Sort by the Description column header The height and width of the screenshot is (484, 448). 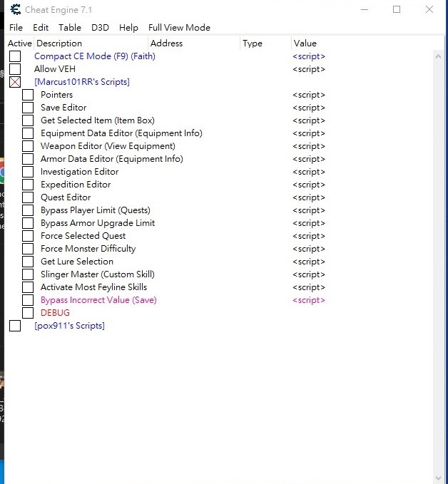click(91, 43)
